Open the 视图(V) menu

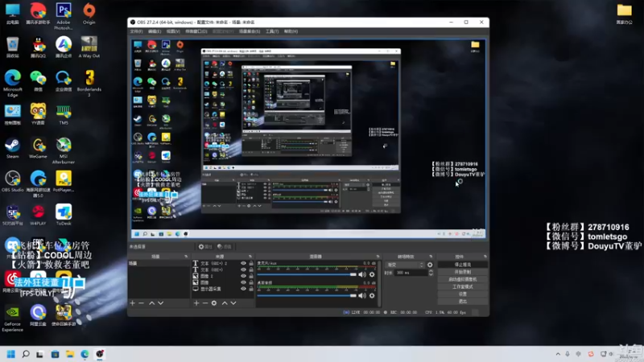[x=173, y=31]
